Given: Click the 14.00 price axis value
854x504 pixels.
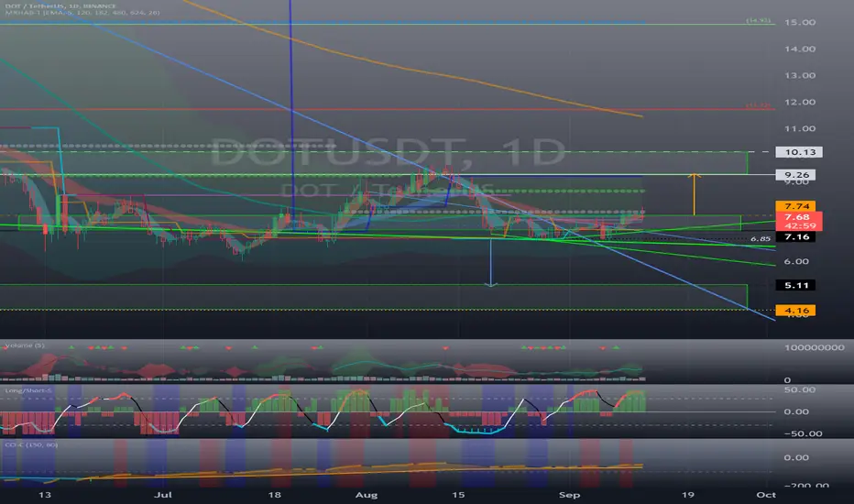Looking at the screenshot, I should pos(800,49).
